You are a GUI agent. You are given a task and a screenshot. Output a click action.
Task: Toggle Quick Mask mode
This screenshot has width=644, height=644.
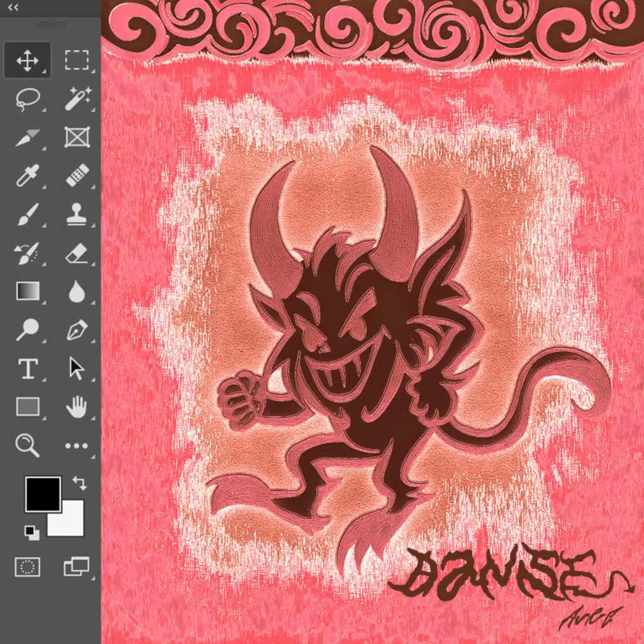pos(27,567)
